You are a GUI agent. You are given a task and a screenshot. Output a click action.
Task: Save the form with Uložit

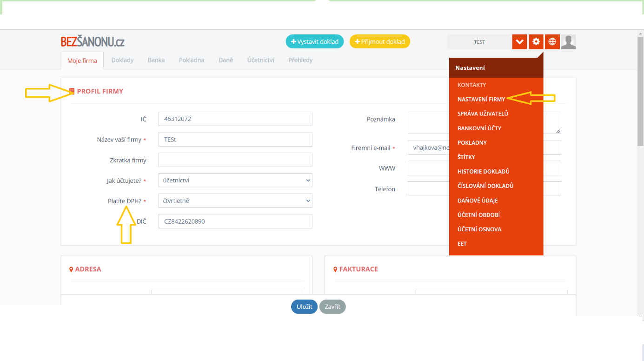[305, 307]
